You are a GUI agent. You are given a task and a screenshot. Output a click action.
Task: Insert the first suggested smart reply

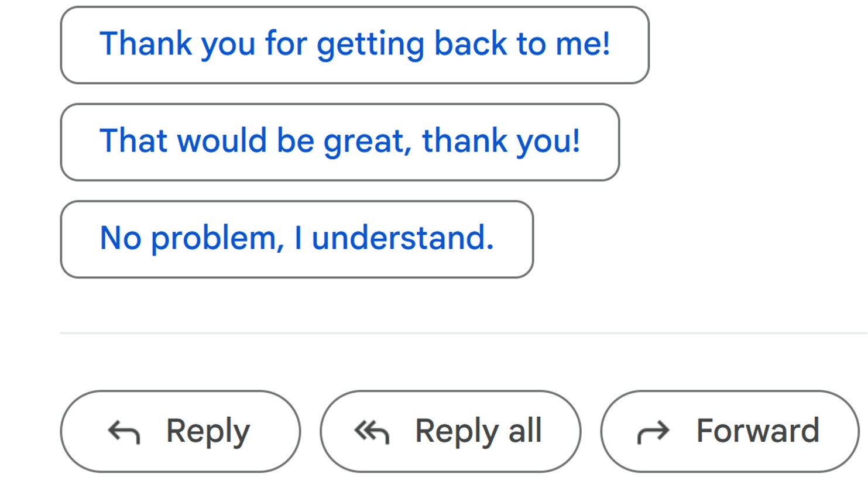355,45
